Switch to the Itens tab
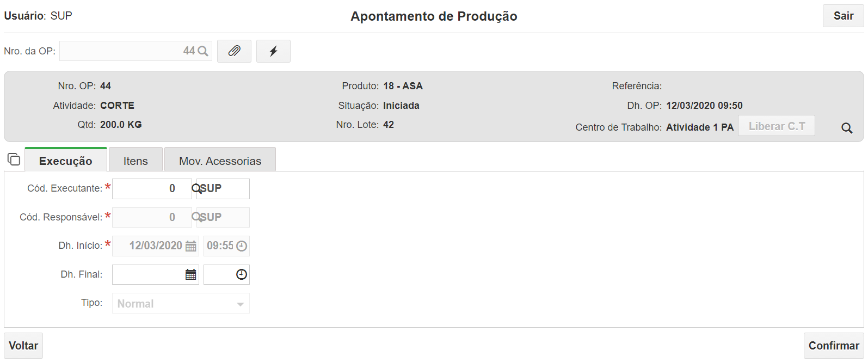This screenshot has height=362, width=868. (136, 161)
